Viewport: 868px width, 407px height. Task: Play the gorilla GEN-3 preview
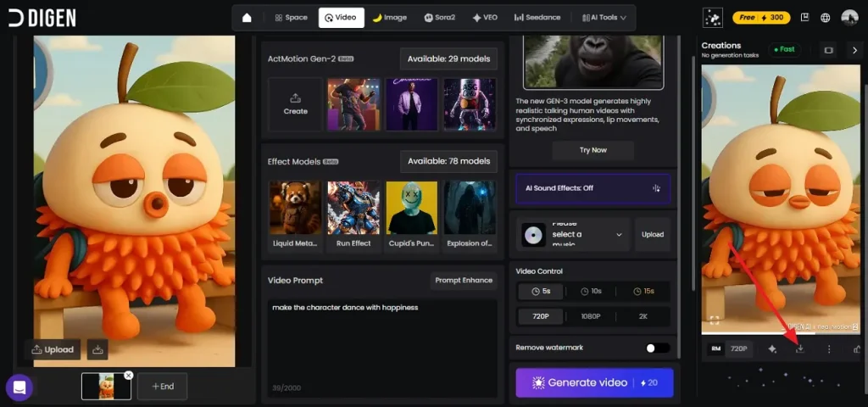(x=593, y=61)
